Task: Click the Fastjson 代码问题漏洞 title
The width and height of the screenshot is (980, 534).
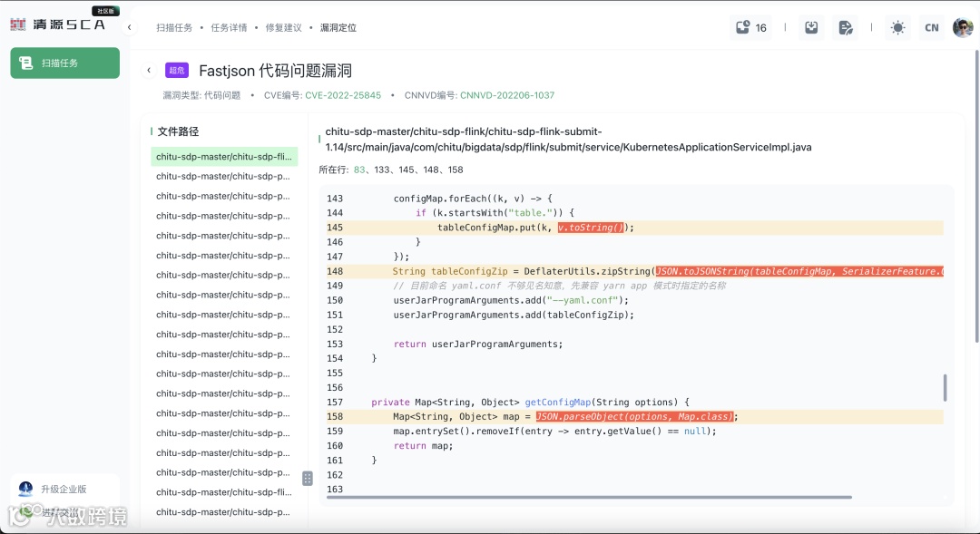Action: click(275, 71)
